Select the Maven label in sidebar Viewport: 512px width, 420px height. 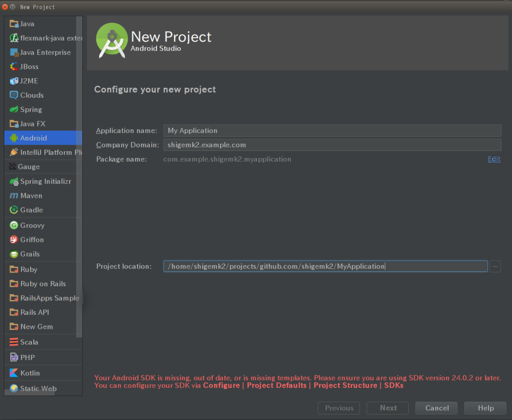[x=31, y=195]
